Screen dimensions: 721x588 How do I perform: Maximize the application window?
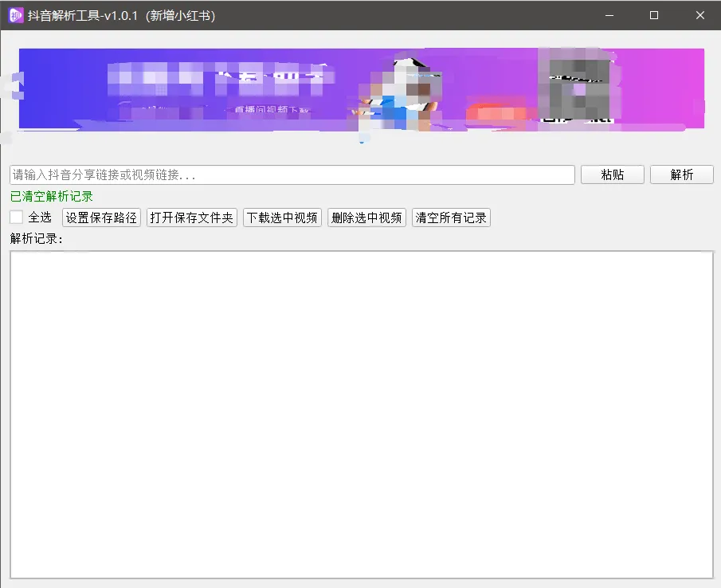[653, 15]
